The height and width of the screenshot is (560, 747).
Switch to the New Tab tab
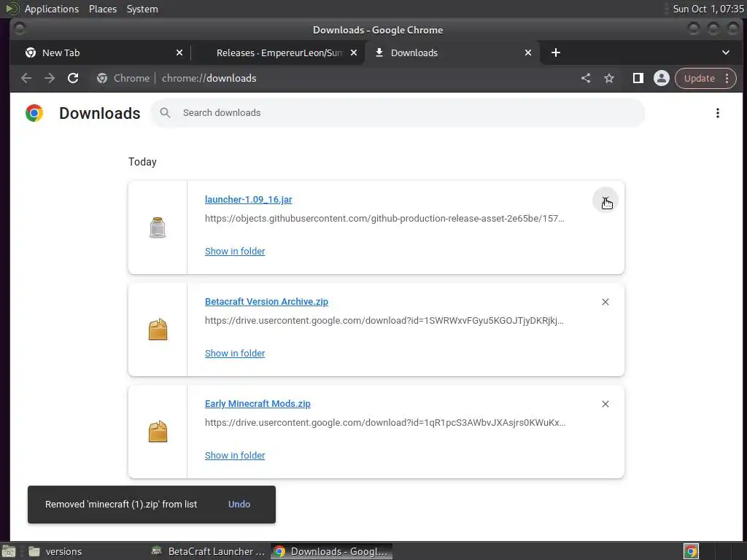click(x=98, y=52)
